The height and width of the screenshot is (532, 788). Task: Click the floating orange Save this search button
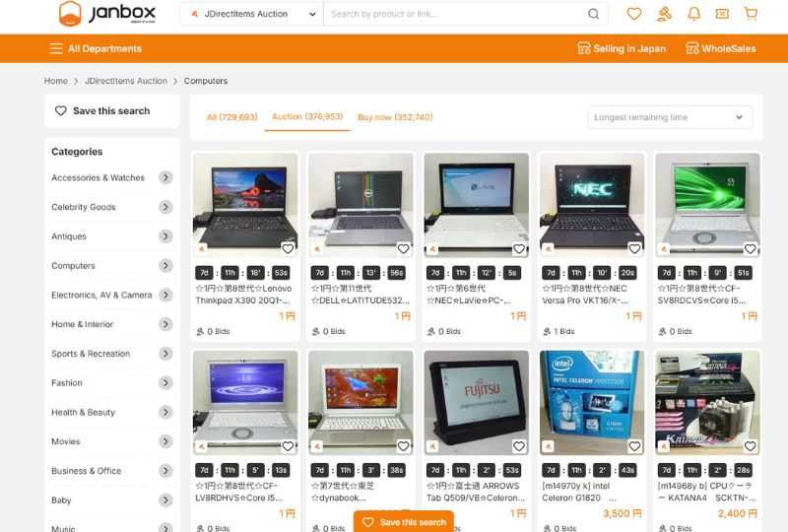tap(404, 522)
